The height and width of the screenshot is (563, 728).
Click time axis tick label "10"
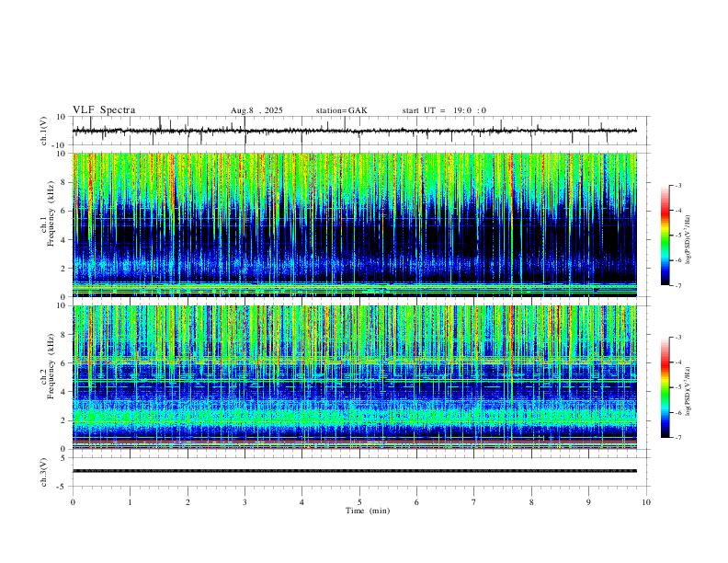point(646,502)
